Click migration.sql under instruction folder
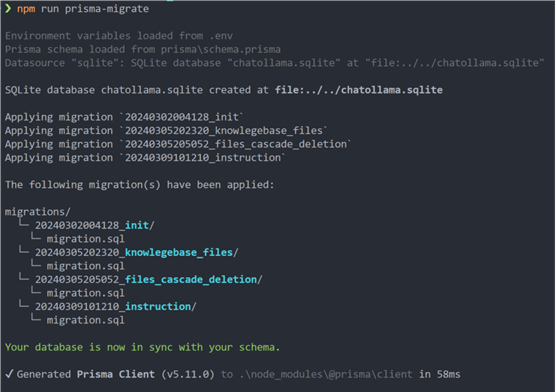This screenshot has height=392, width=556. 85,320
